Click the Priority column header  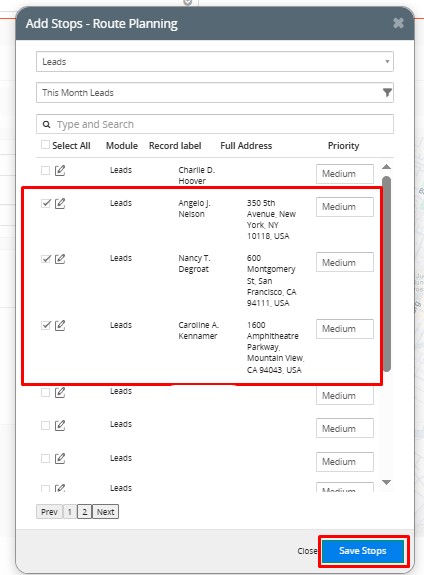[343, 146]
